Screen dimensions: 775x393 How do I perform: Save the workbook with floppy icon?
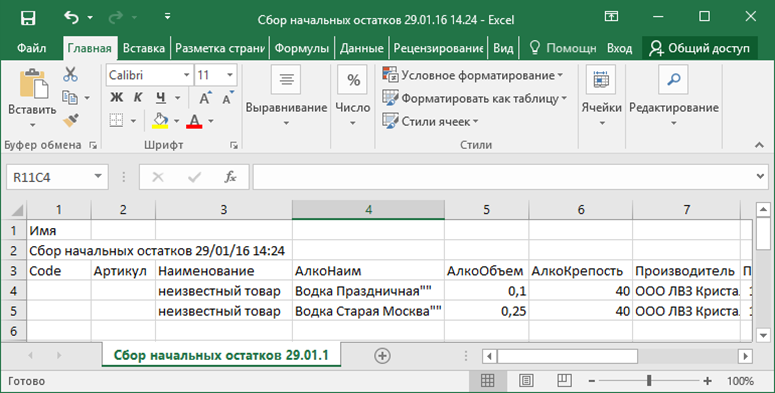coord(28,18)
